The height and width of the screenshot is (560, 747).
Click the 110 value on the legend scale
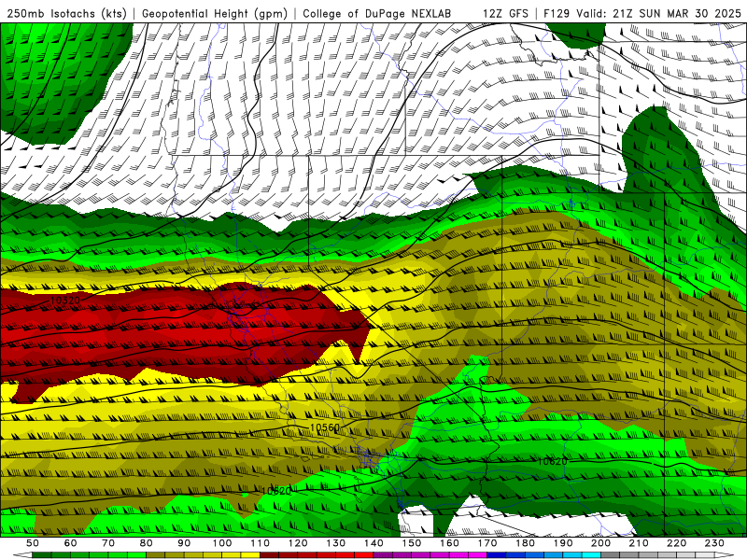point(261,543)
